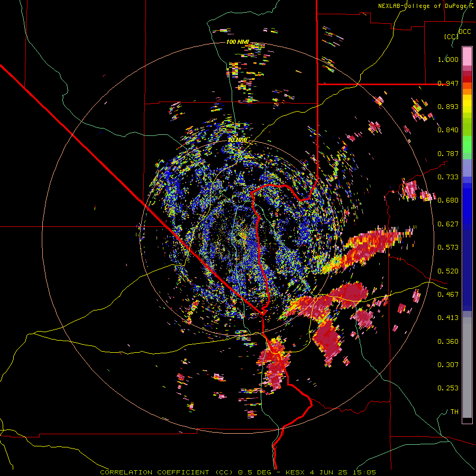
Task: Click the 0.5 DEG elevation text
Action: click(254, 472)
